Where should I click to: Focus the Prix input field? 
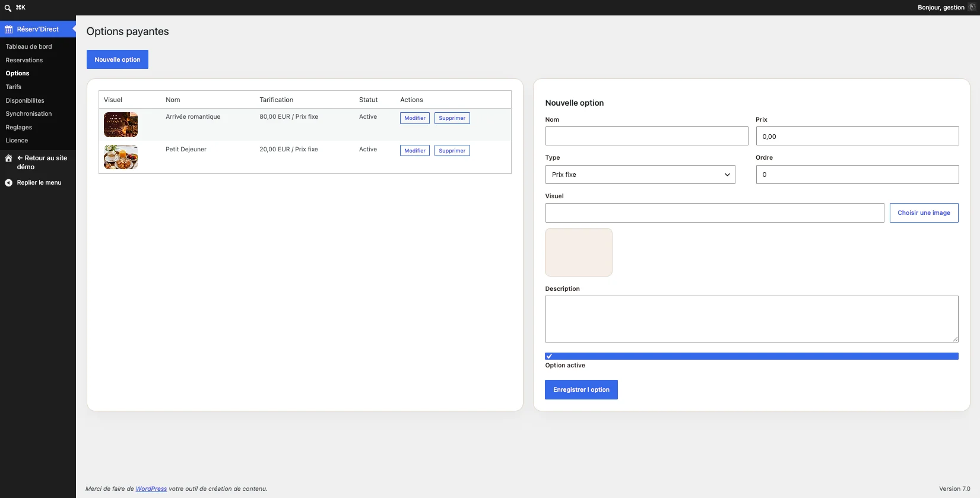coord(857,136)
